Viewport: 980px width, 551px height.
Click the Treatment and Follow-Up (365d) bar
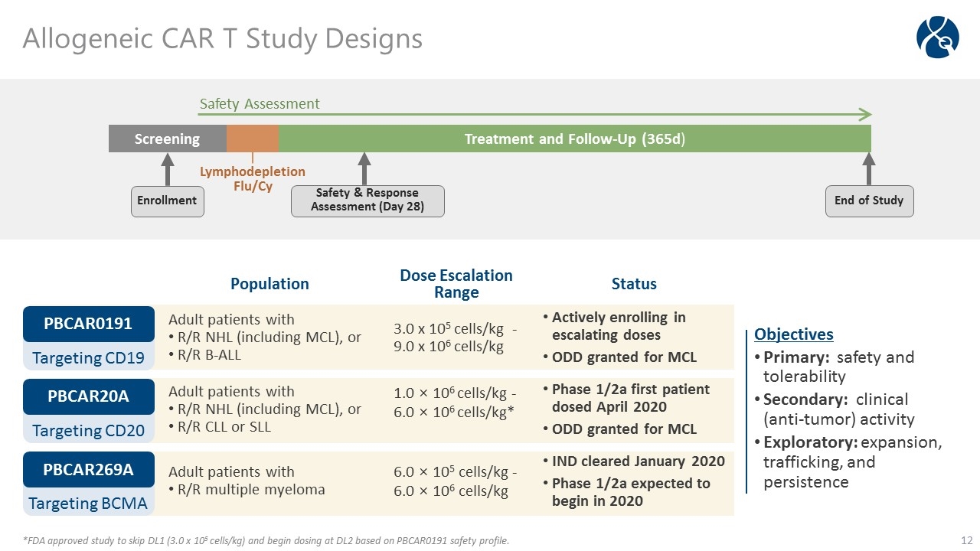575,139
